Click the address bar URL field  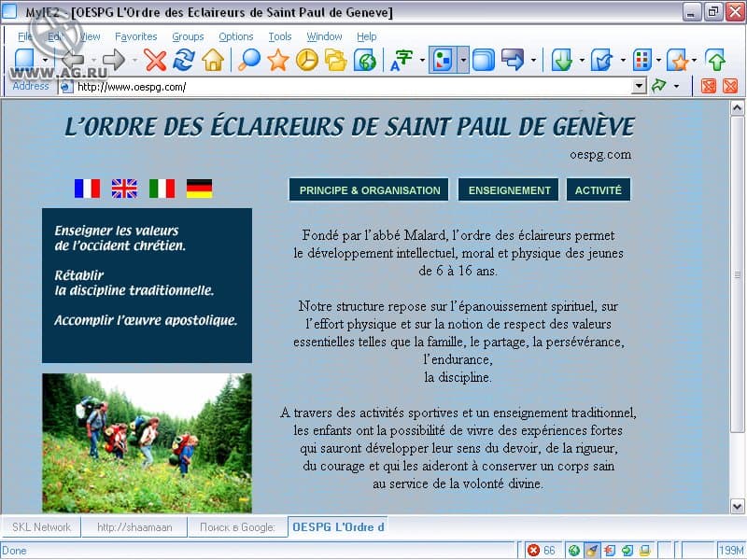pyautogui.click(x=353, y=87)
